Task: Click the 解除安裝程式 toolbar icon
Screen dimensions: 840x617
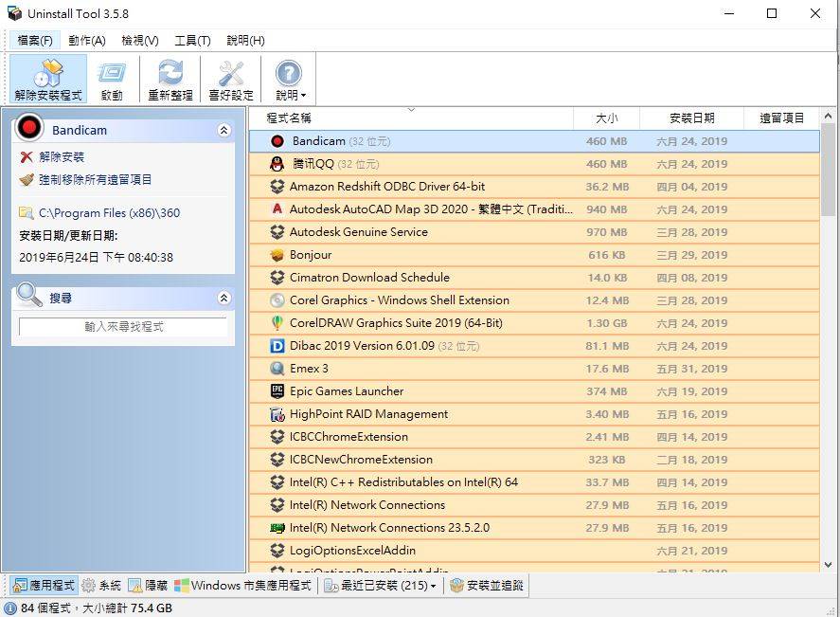Action: [48, 73]
